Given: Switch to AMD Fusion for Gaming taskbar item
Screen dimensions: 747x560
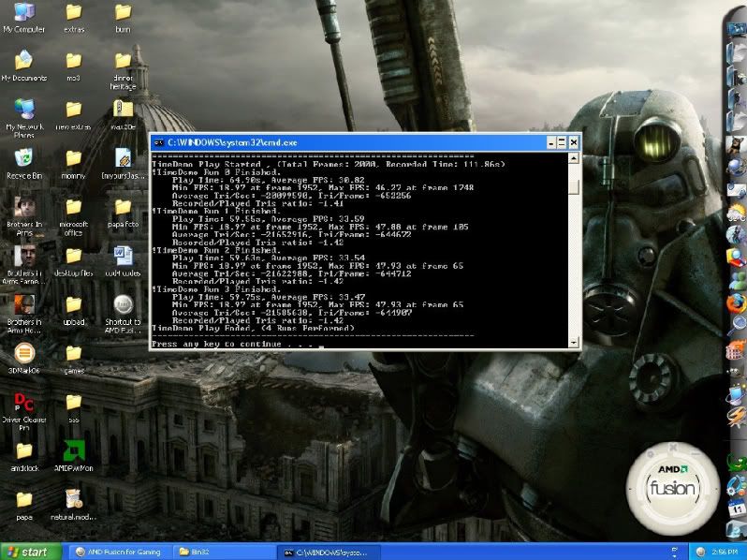Looking at the screenshot, I should (x=118, y=552).
